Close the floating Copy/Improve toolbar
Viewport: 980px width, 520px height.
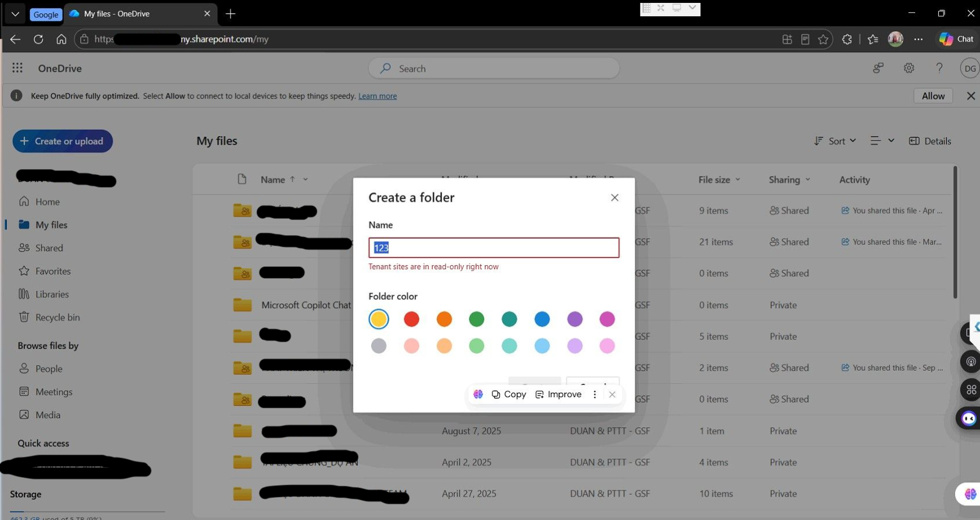(x=612, y=394)
